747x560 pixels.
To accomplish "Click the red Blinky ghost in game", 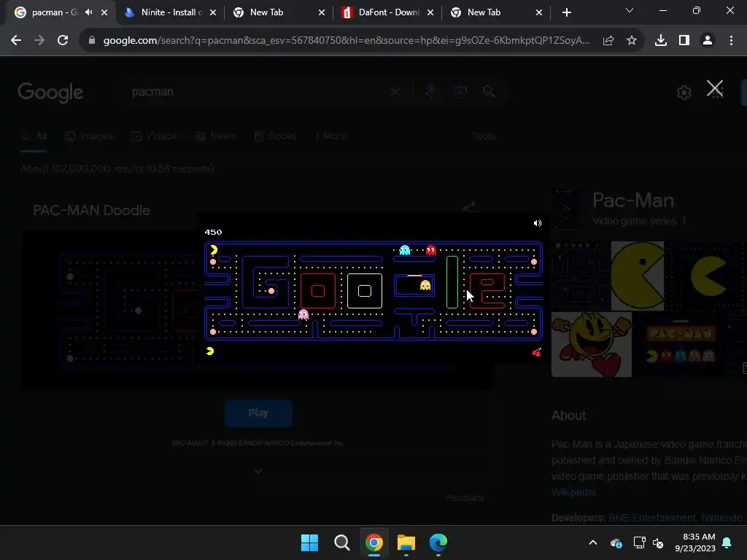I will click(x=430, y=249).
